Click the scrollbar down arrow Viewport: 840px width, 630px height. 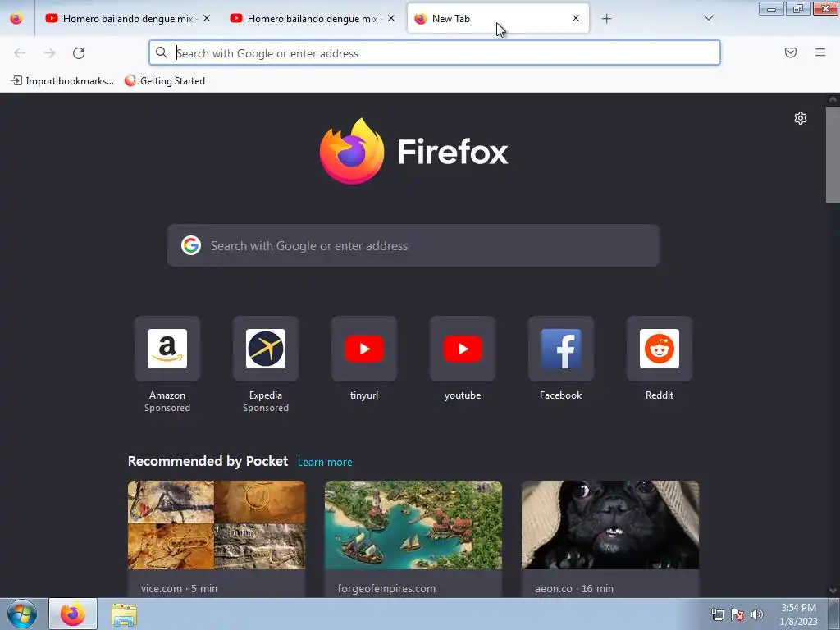[833, 591]
